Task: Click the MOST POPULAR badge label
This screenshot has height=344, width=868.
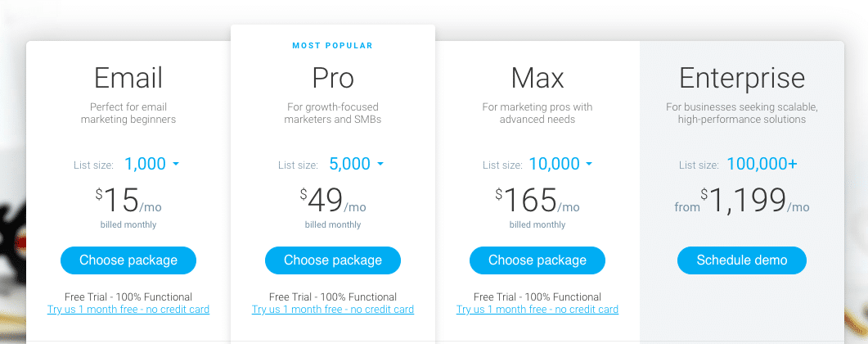Action: 333,45
